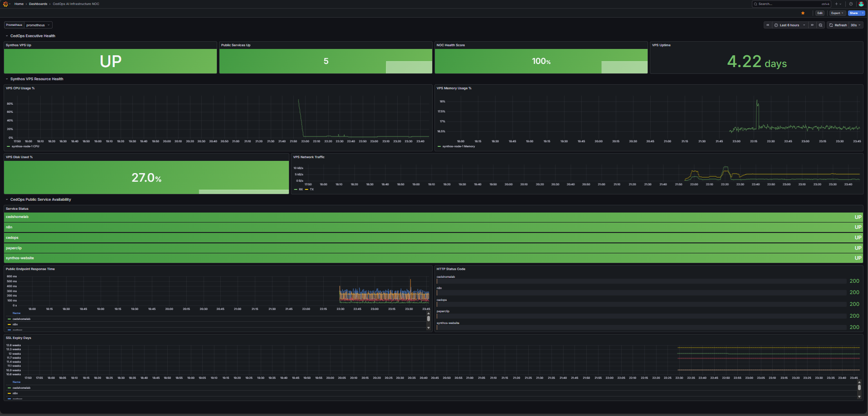The image size is (868, 416).
Task: Collapse the CedOps Executive Health row
Action: [x=7, y=36]
